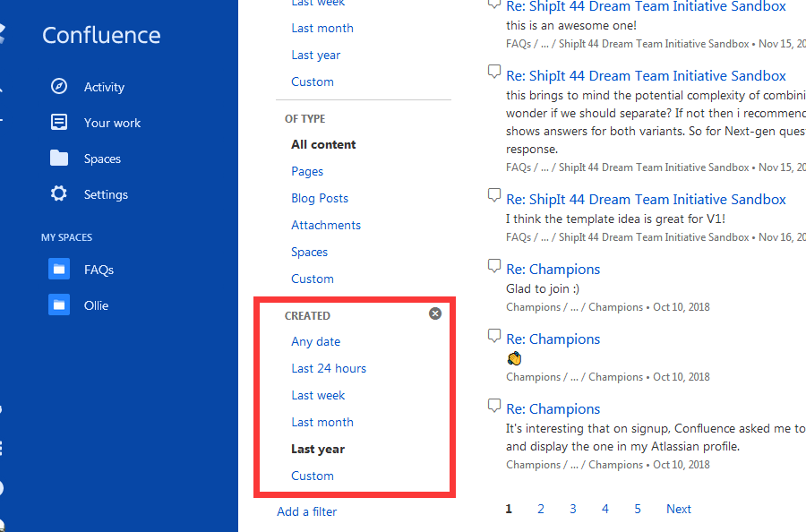Viewport: 806px width, 532px height.
Task: Open Settings in the sidebar
Action: pos(106,195)
